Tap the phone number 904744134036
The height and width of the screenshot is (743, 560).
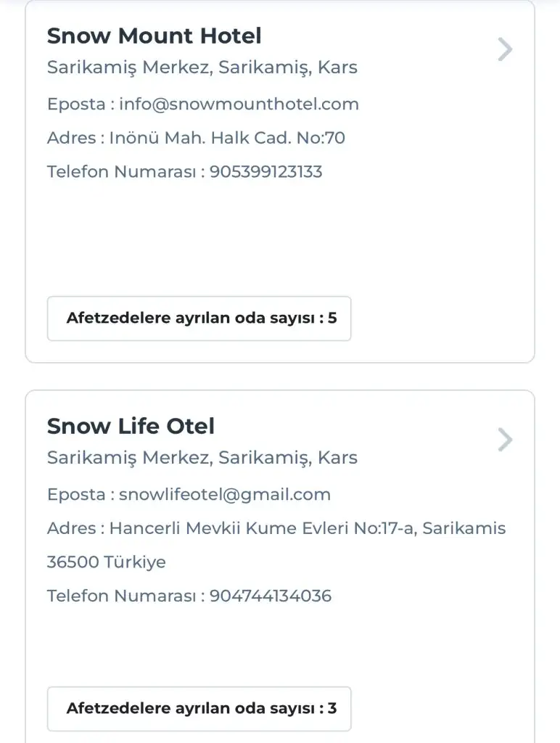pos(270,596)
